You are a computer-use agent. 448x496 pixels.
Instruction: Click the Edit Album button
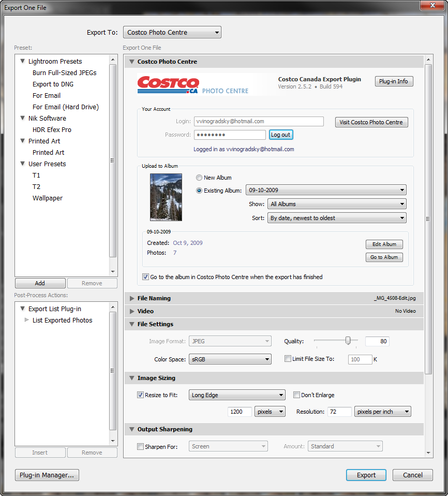click(x=384, y=244)
